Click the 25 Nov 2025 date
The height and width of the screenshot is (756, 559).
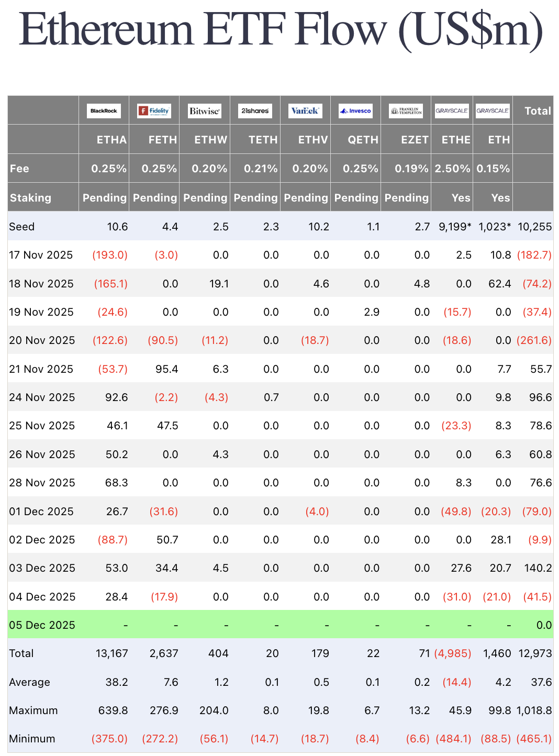pyautogui.click(x=42, y=426)
